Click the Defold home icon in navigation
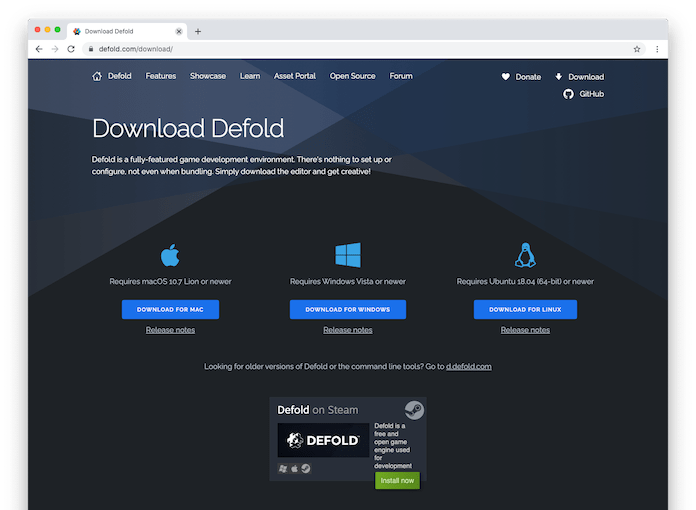Image resolution: width=696 pixels, height=510 pixels. (x=97, y=76)
